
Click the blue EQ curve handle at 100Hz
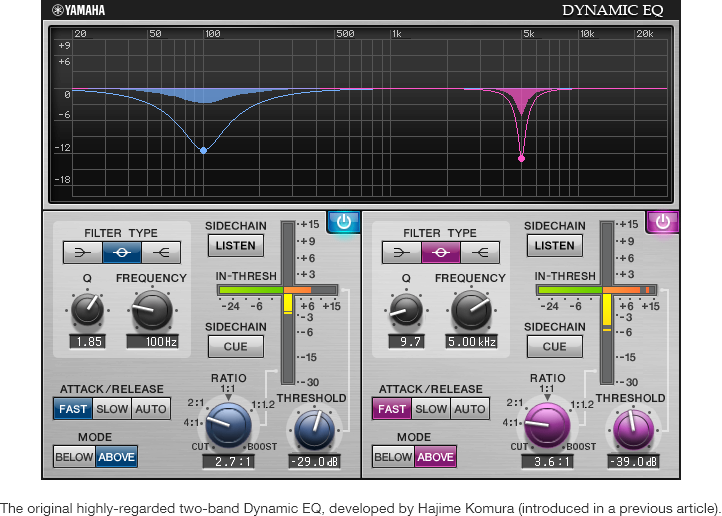click(204, 150)
